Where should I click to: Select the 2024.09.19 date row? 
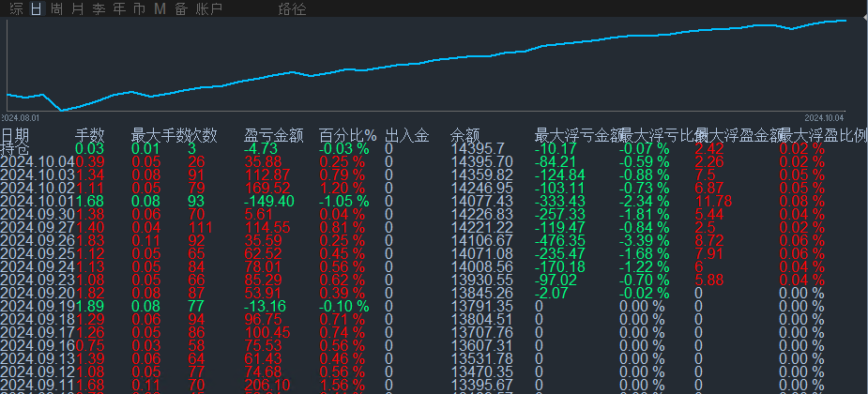[x=434, y=306]
